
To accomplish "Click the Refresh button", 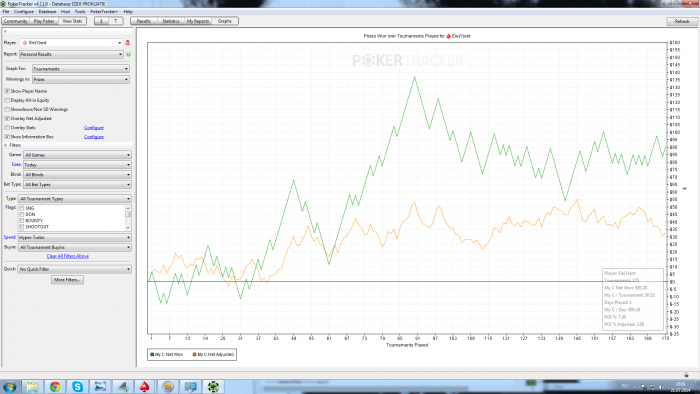I will click(x=682, y=21).
